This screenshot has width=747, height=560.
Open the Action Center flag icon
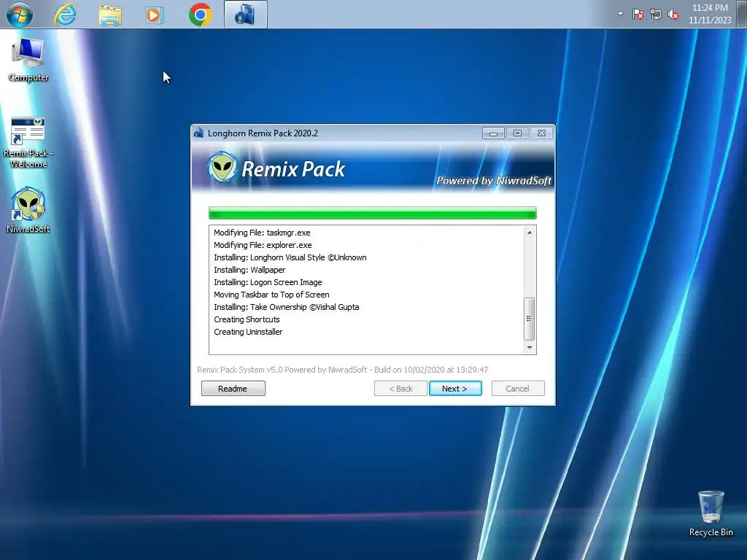click(638, 15)
